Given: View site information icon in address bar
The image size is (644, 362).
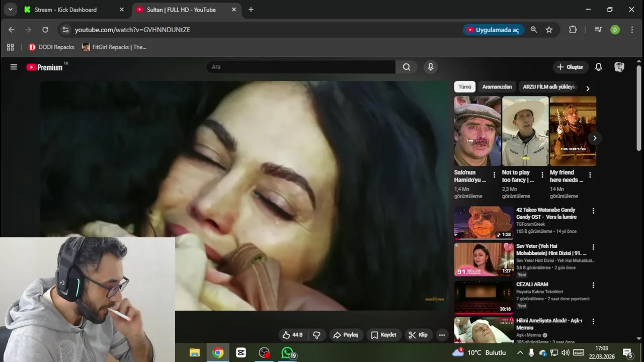Looking at the screenshot, I should coord(65,30).
